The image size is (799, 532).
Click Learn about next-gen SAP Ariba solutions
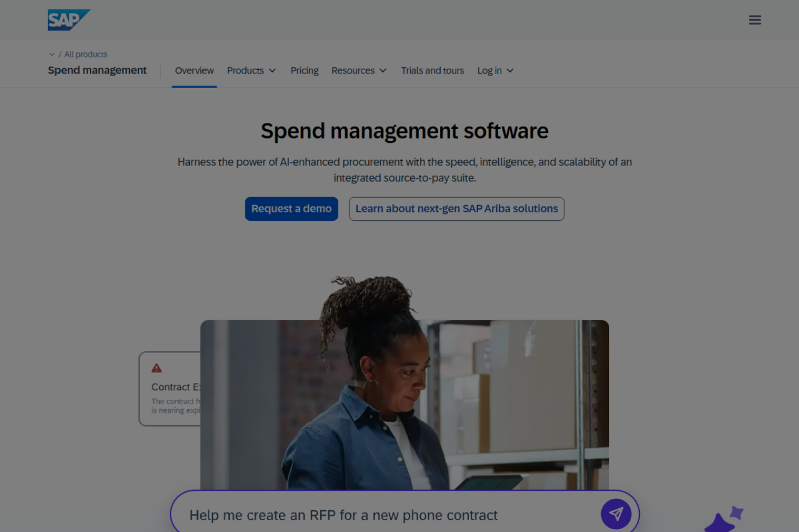[x=456, y=209]
